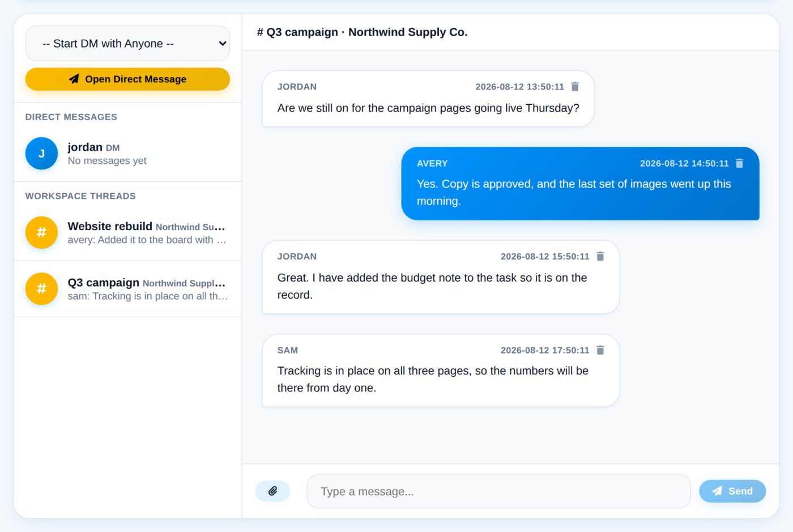
Task: Click the Open Direct Message button
Action: point(127,79)
